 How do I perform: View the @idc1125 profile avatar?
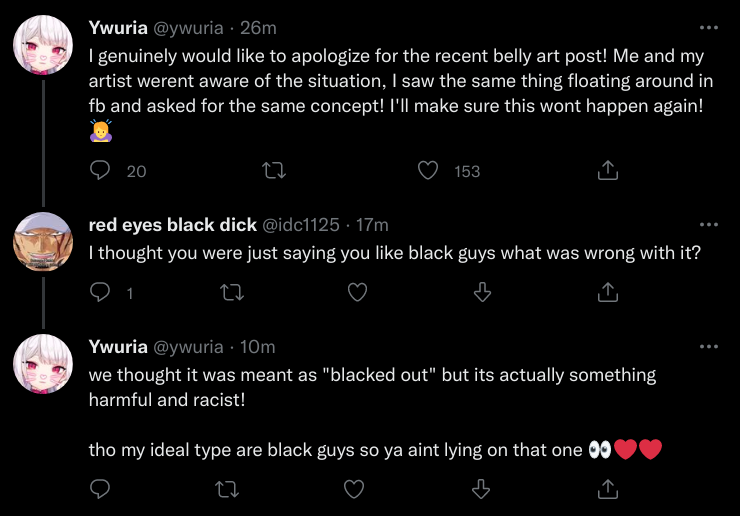tap(43, 242)
